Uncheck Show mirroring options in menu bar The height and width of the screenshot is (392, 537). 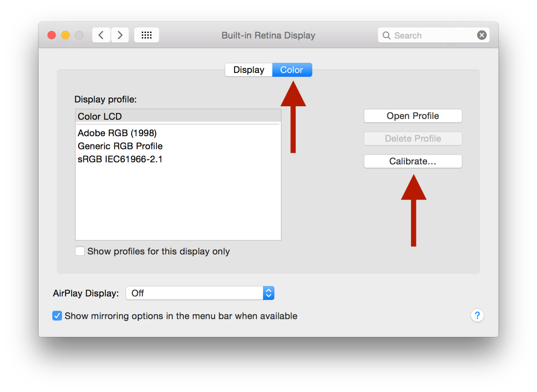tap(57, 316)
